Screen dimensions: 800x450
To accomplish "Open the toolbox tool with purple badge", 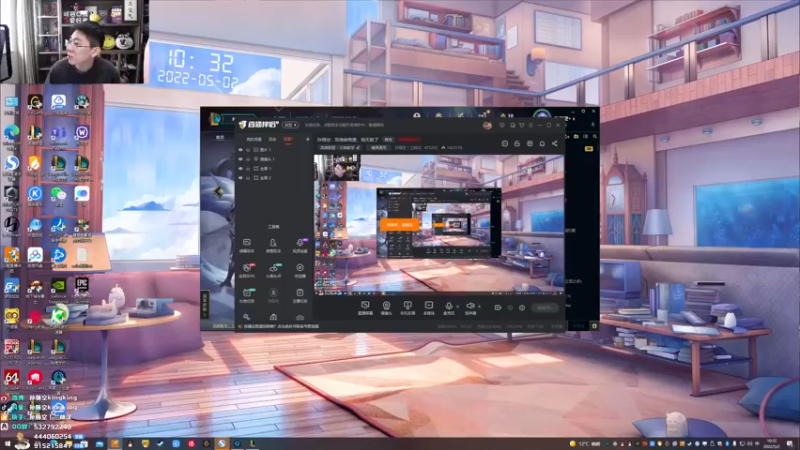I will pyautogui.click(x=300, y=245).
